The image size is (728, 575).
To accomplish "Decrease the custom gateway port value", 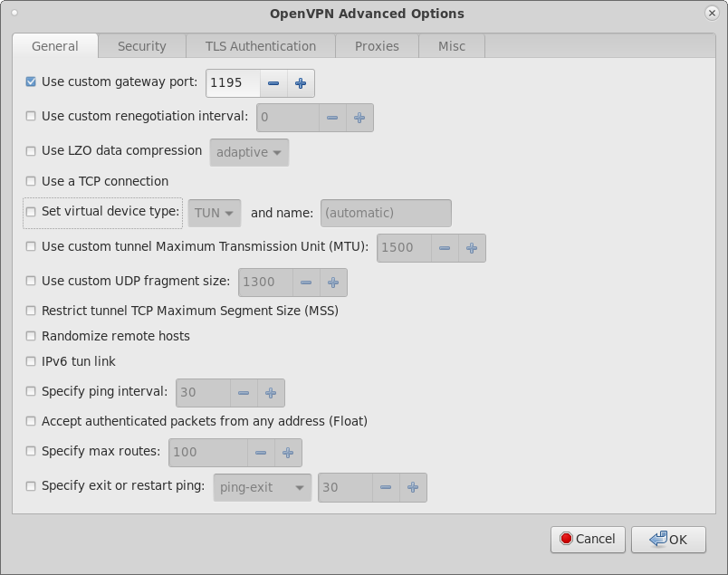I will (273, 83).
